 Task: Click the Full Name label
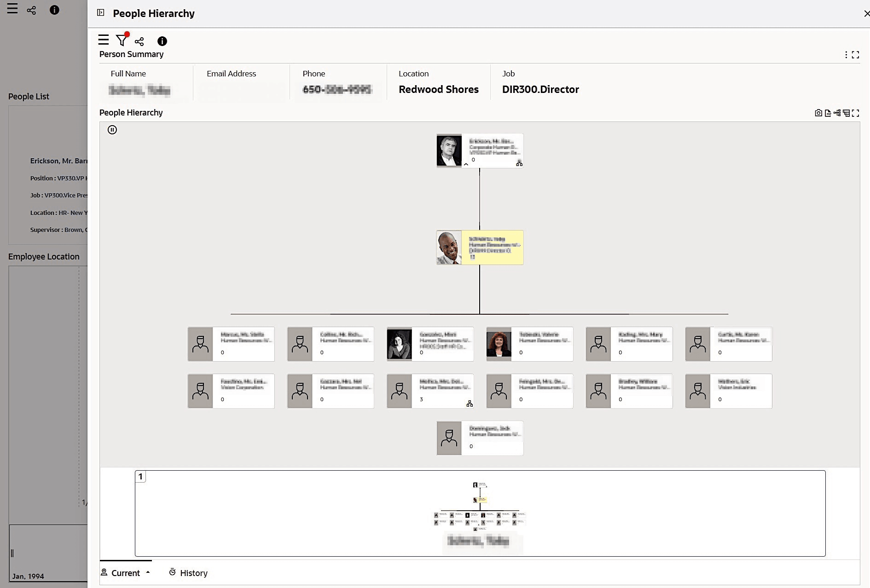(128, 74)
